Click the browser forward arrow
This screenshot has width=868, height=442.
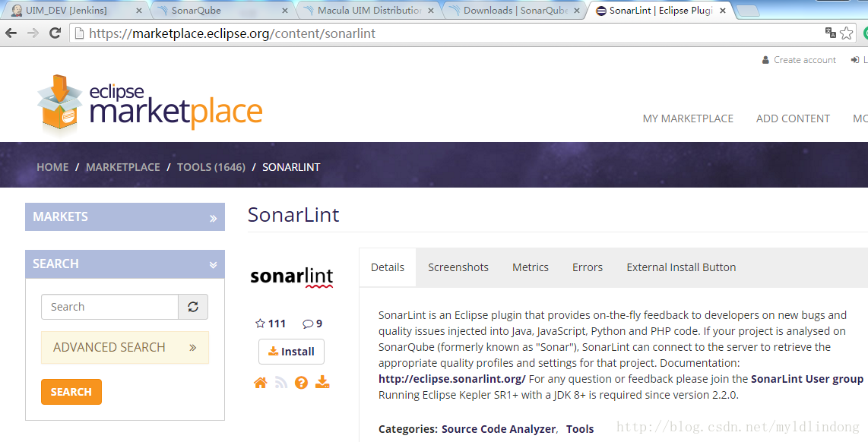(x=33, y=33)
